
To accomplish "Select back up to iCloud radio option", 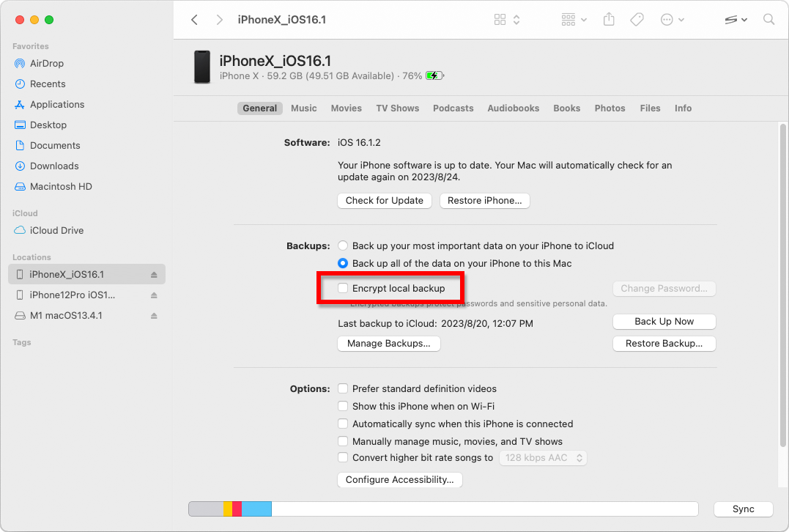I will coord(343,245).
